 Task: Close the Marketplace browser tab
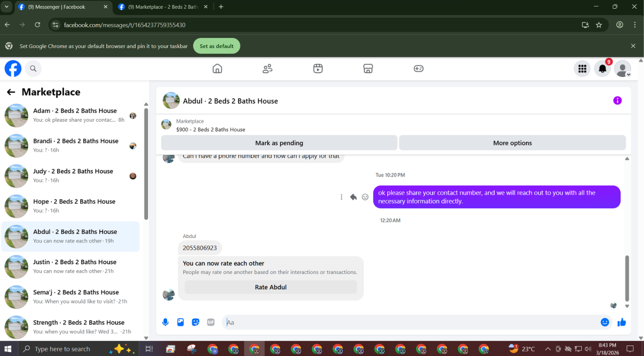click(205, 7)
